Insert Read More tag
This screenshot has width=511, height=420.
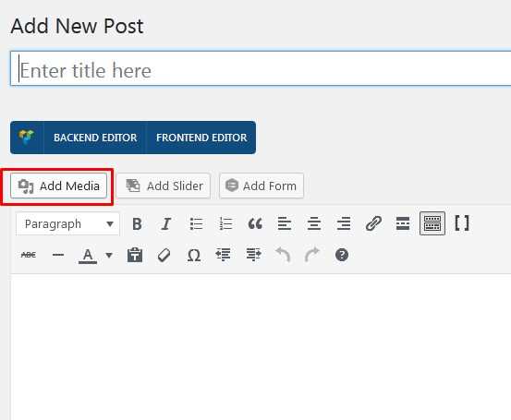[x=403, y=223]
